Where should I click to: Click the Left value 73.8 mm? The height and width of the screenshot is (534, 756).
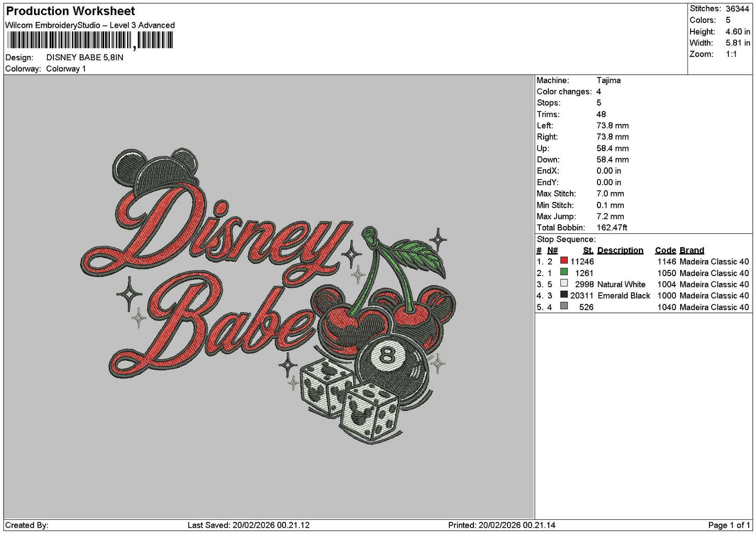coord(613,126)
